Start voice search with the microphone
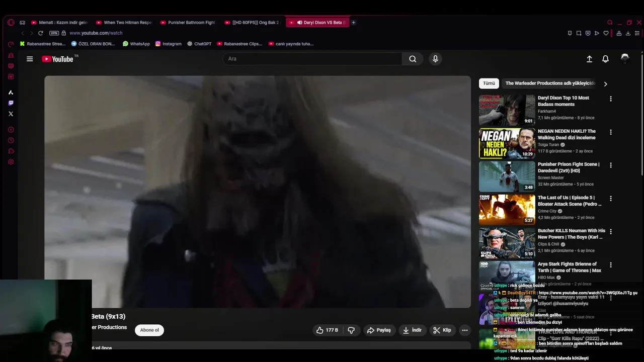 point(435,59)
